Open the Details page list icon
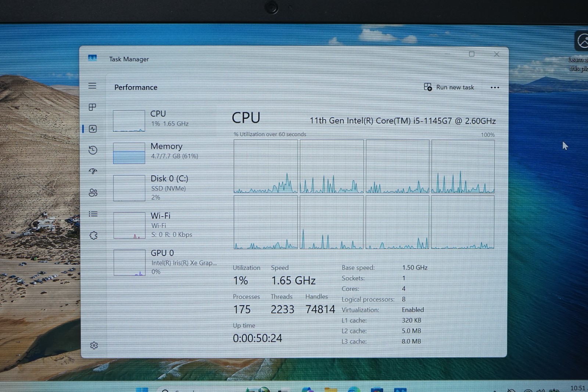Image resolution: width=588 pixels, height=392 pixels. coord(93,214)
